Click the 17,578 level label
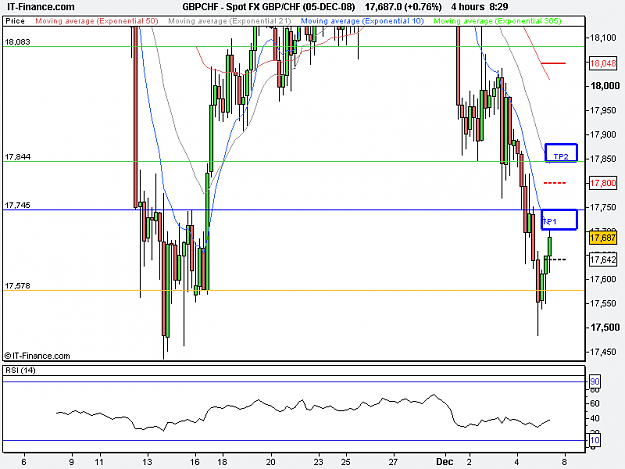The width and height of the screenshot is (625, 469). (18, 286)
